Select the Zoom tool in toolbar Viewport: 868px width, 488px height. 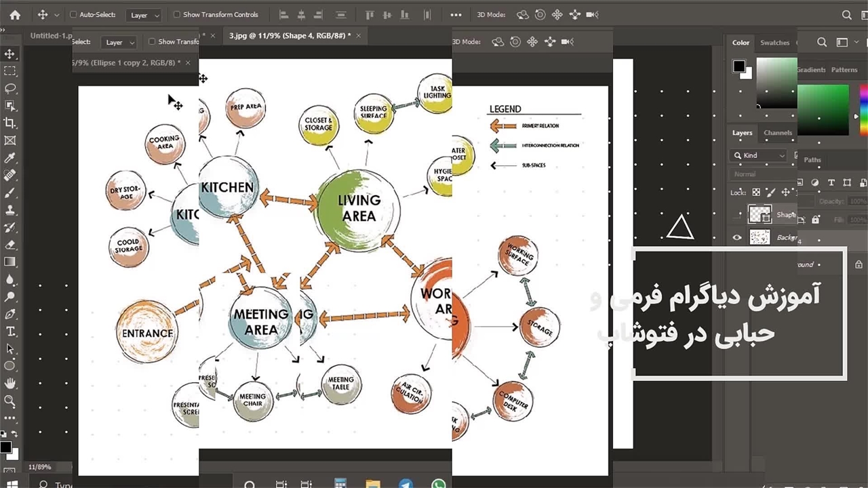point(10,401)
